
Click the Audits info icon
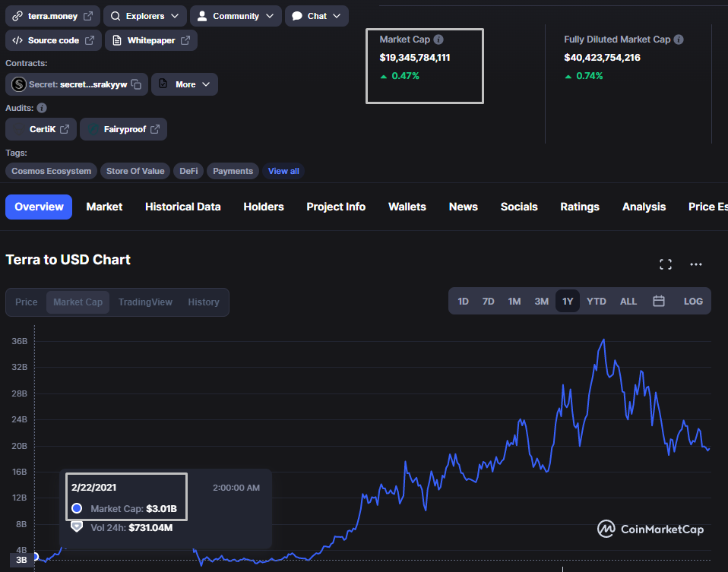[42, 108]
